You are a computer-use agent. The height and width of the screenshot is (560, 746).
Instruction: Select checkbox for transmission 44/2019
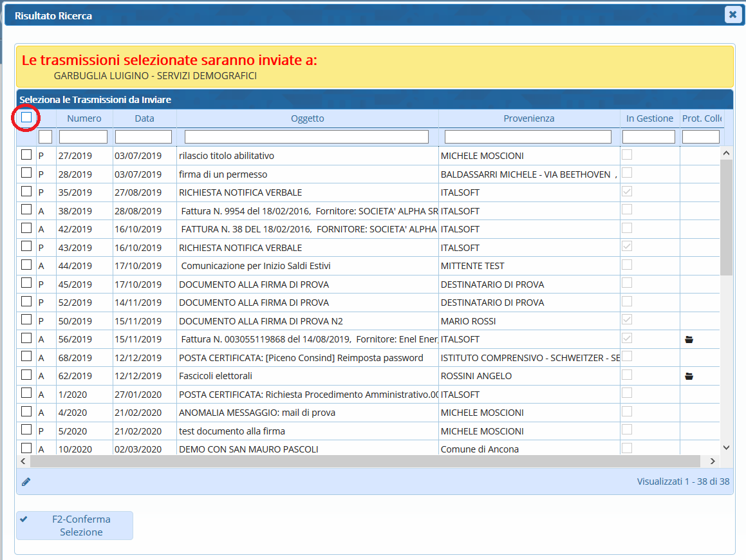pyautogui.click(x=26, y=265)
